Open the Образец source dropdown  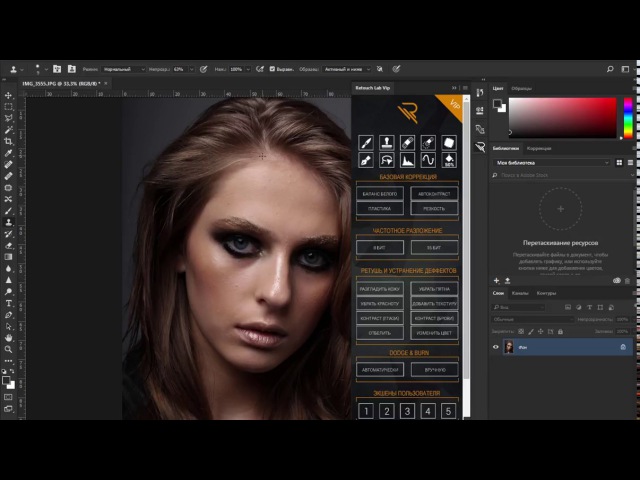344,69
